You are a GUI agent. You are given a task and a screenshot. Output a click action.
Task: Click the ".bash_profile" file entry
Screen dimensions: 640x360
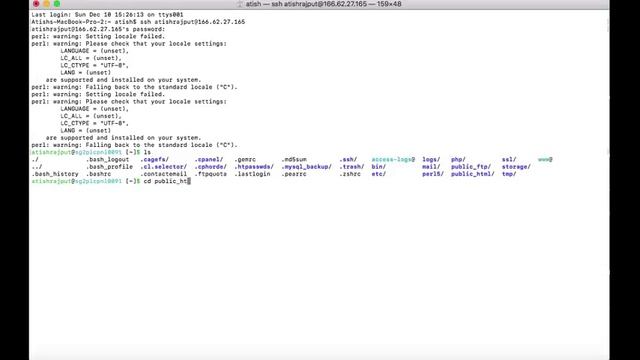[x=109, y=167]
